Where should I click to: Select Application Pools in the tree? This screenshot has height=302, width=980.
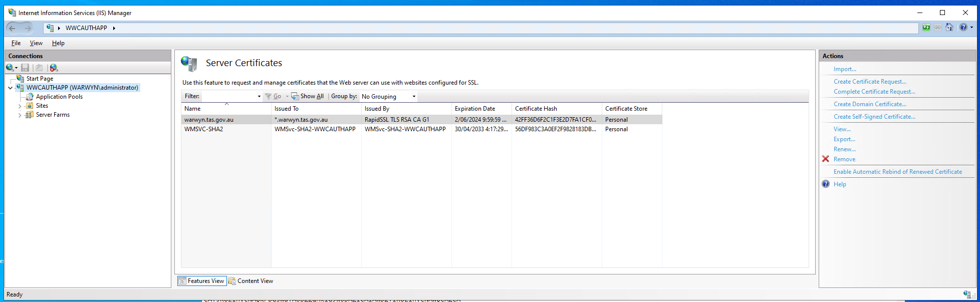[59, 97]
